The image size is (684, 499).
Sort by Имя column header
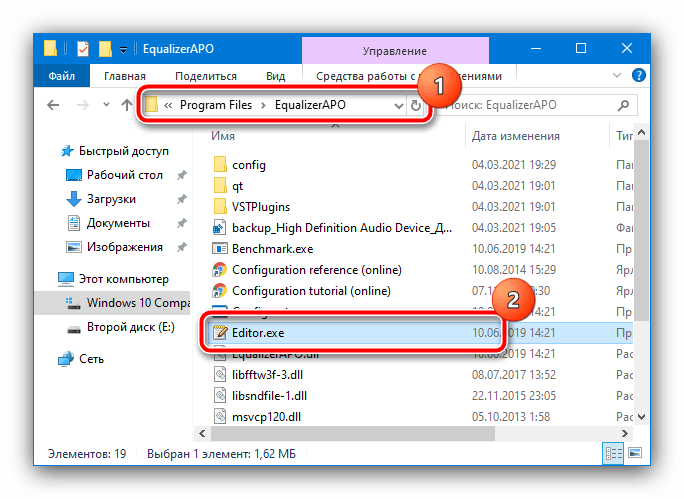pyautogui.click(x=223, y=136)
